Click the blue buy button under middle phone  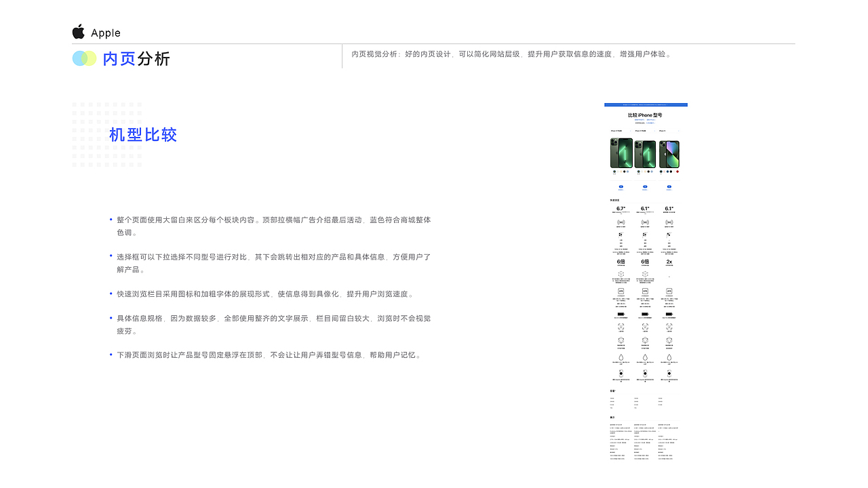(x=645, y=186)
